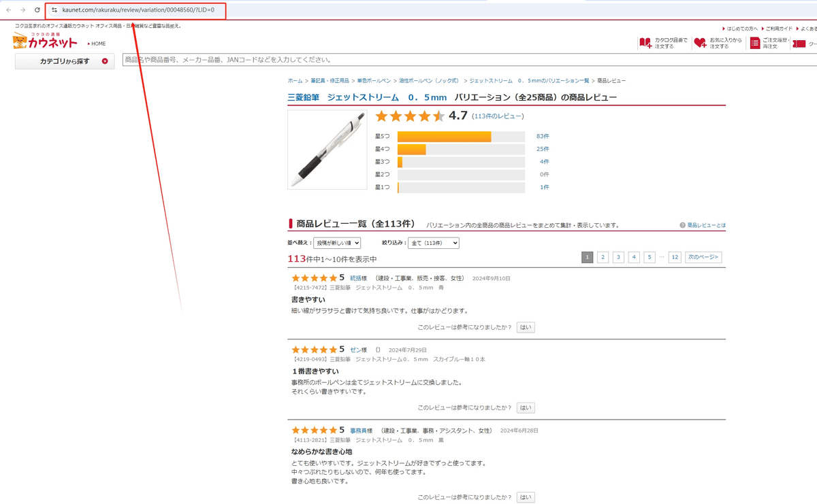Click the 筆記具・修正用品 breadcrumb
This screenshot has width=817, height=504.
pyautogui.click(x=330, y=81)
